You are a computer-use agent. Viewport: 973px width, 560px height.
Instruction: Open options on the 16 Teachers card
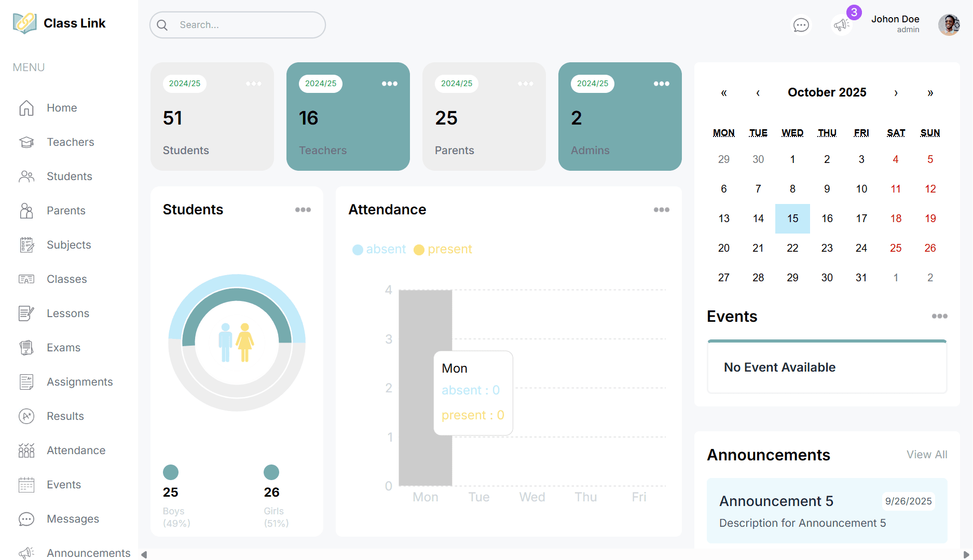tap(390, 84)
